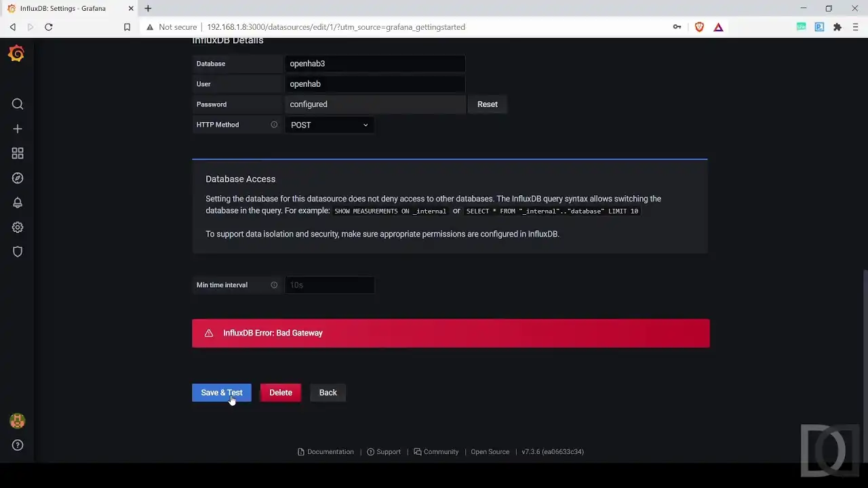The height and width of the screenshot is (488, 868).
Task: Click the browser back arrow
Action: click(x=12, y=27)
